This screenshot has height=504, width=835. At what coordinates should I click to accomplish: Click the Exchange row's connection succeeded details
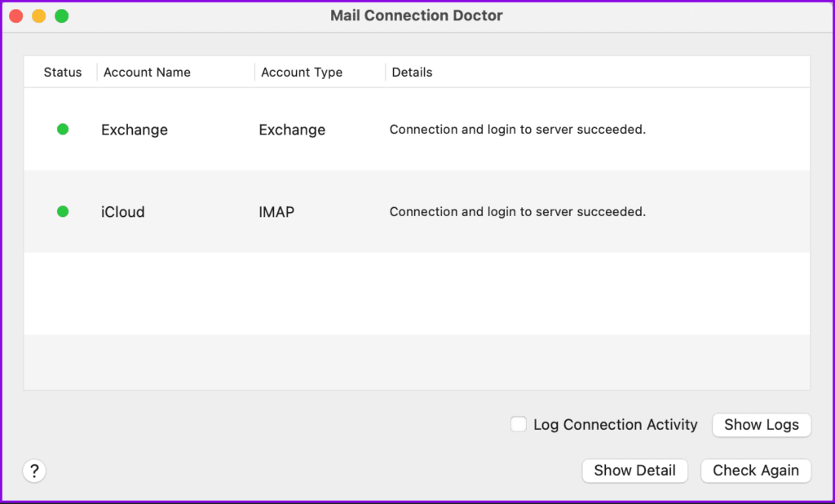point(518,130)
